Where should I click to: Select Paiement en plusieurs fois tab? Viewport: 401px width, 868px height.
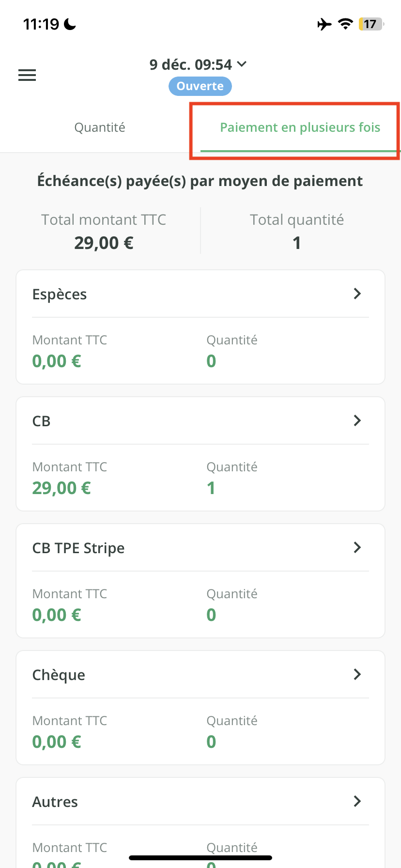(x=300, y=127)
